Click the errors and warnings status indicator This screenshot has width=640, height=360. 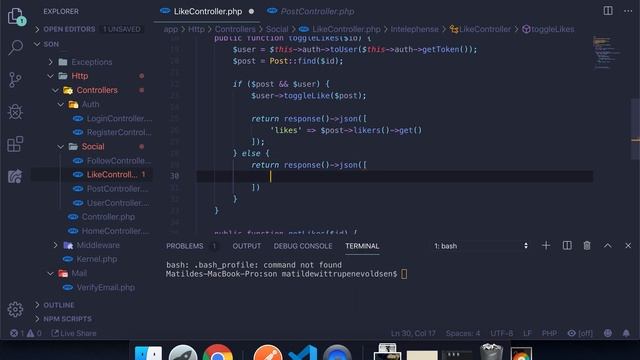tap(25, 333)
